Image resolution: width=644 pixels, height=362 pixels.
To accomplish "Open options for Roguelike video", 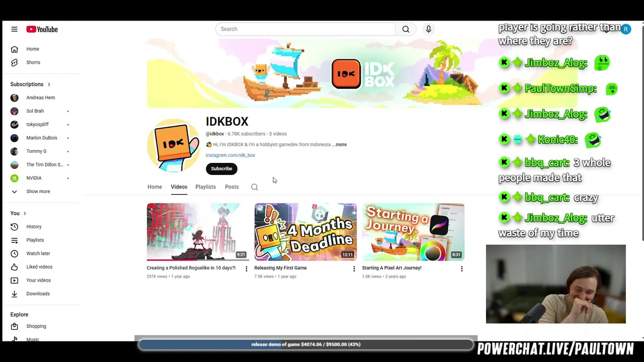I will click(246, 269).
